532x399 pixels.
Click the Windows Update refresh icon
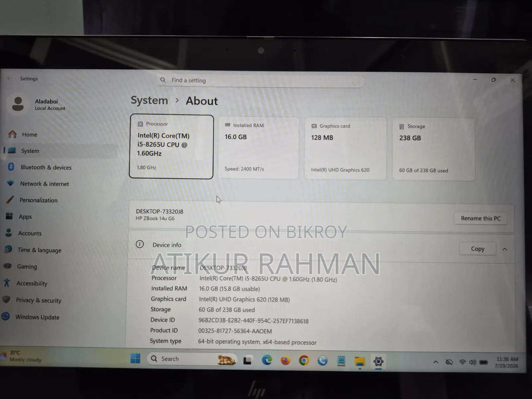coord(6,316)
